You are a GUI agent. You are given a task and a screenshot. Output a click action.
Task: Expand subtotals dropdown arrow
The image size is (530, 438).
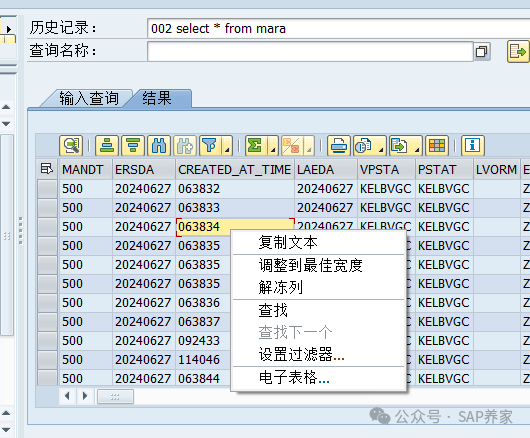point(309,146)
